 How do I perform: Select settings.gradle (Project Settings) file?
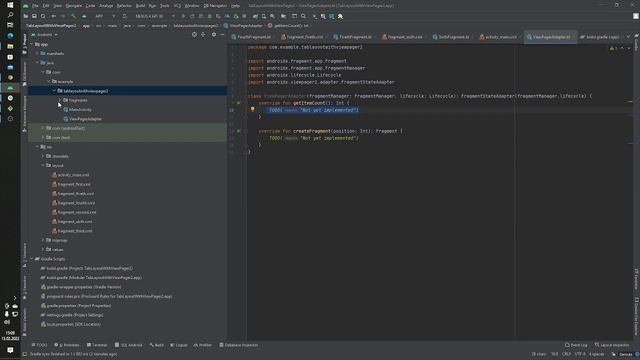point(72,315)
